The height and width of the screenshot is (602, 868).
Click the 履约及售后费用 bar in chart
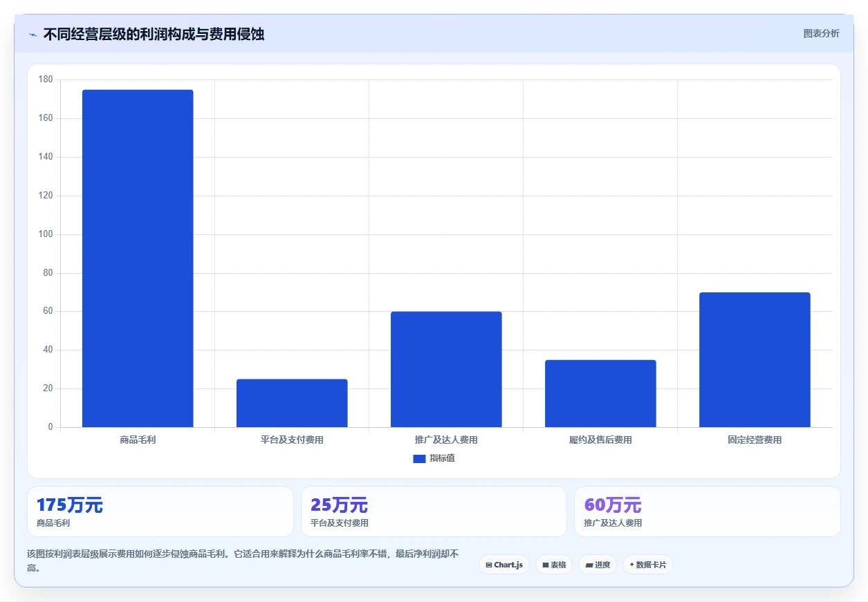pyautogui.click(x=600, y=393)
